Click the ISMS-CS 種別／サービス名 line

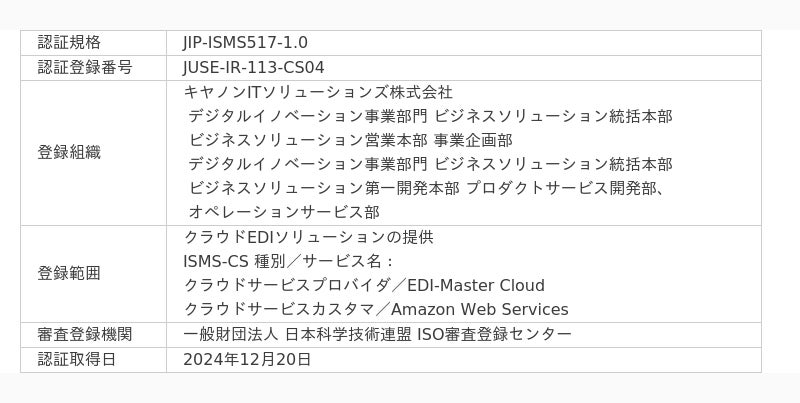(289, 261)
